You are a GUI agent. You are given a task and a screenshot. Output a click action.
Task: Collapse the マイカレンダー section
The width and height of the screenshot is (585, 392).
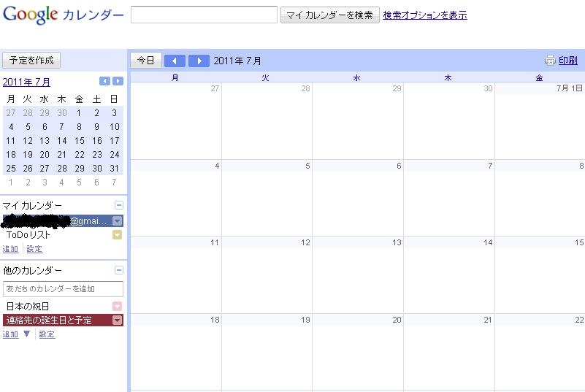(118, 205)
